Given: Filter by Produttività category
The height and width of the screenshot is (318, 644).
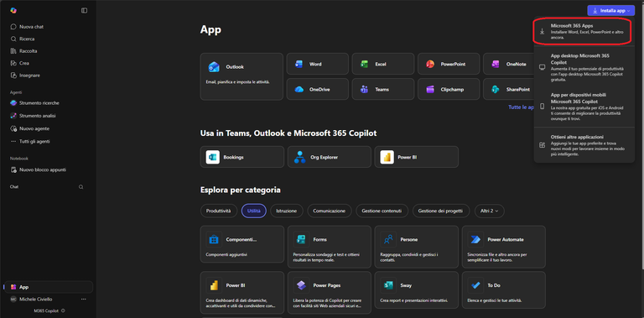Looking at the screenshot, I should 219,211.
